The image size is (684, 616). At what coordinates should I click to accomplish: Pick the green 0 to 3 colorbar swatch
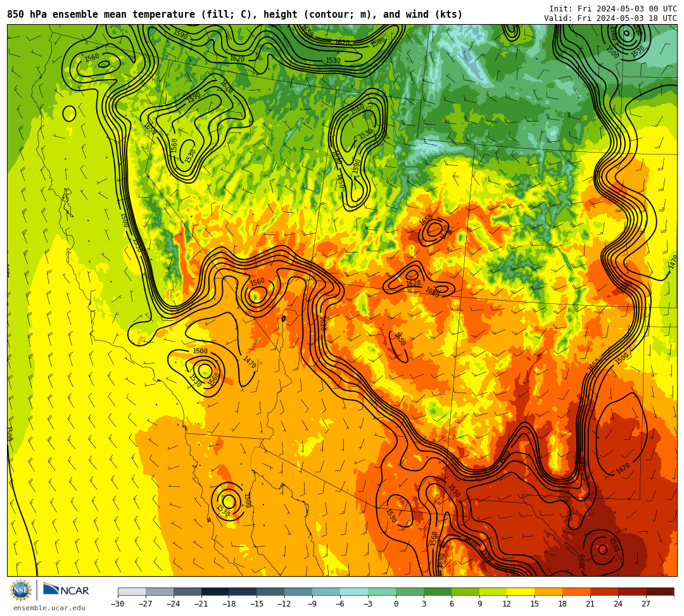(410, 591)
